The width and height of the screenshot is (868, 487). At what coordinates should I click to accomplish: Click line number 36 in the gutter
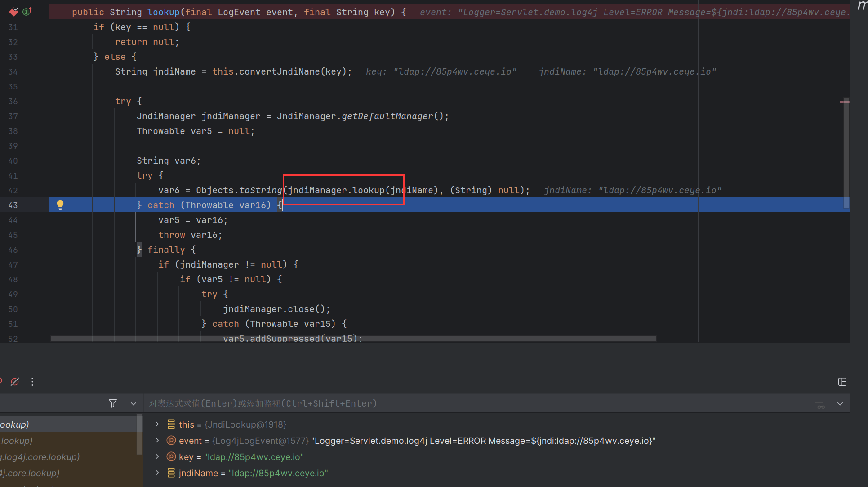[x=13, y=101]
